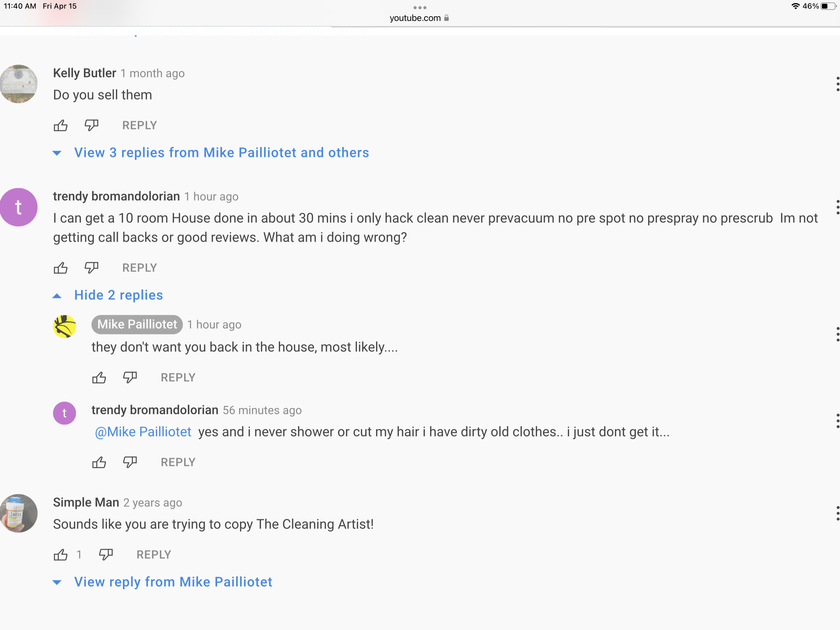The image size is (840, 630).
Task: Like Kelly Butler's comment
Action: tap(60, 126)
